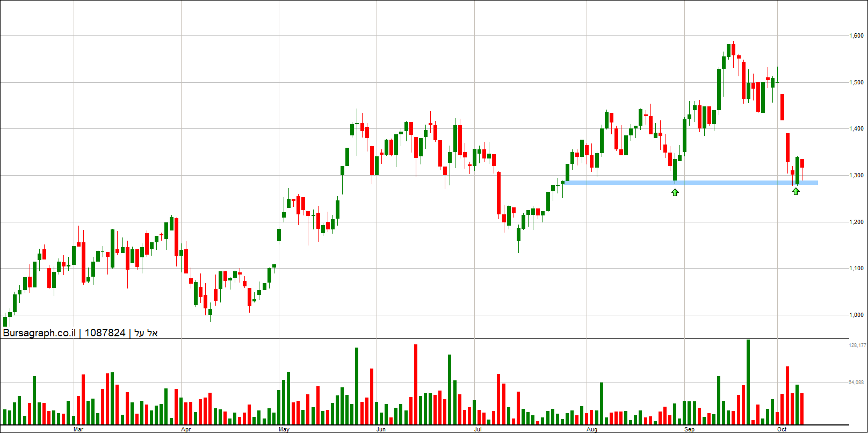
Task: Click the Aug month label
Action: 592,429
